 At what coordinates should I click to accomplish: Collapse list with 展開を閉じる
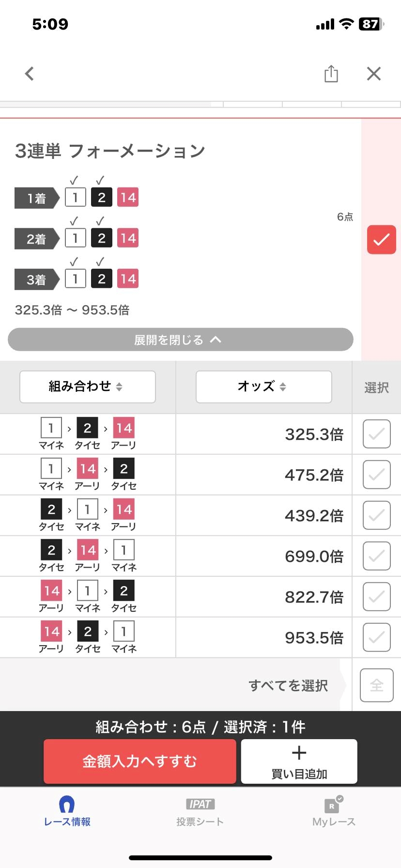(180, 340)
